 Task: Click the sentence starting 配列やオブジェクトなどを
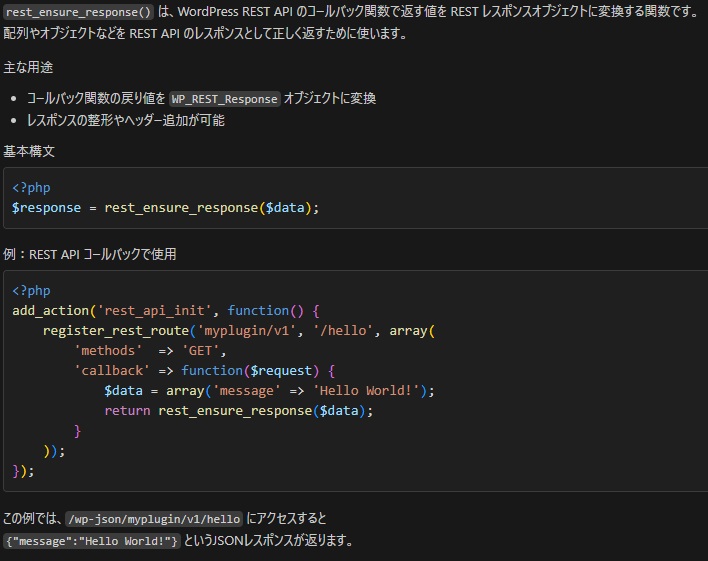point(205,33)
